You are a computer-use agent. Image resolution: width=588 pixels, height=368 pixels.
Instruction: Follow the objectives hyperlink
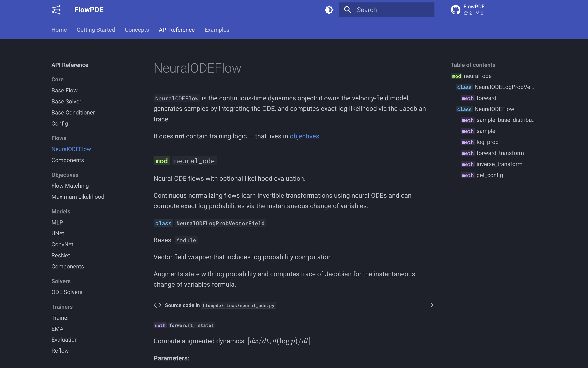pyautogui.click(x=304, y=136)
